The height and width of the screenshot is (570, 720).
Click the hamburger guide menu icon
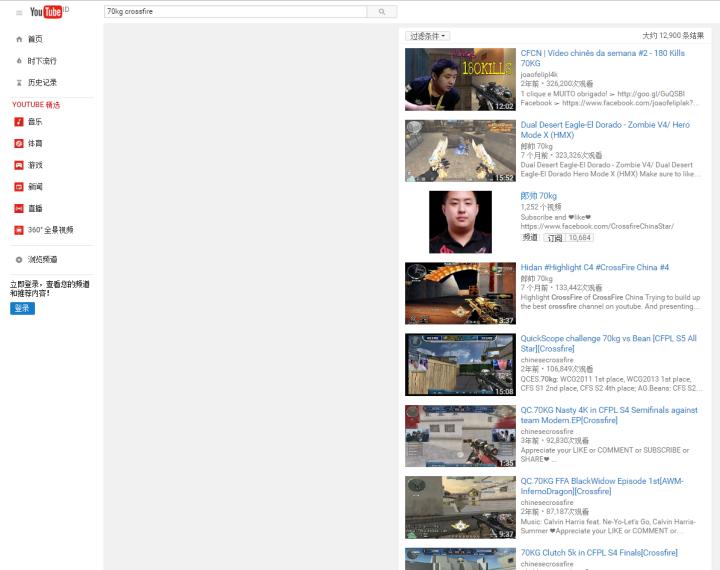pos(19,12)
